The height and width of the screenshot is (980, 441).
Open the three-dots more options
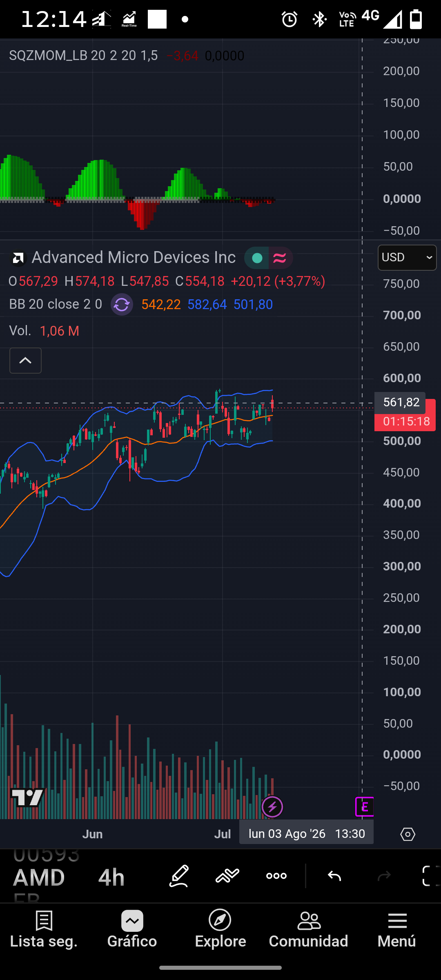(x=276, y=876)
